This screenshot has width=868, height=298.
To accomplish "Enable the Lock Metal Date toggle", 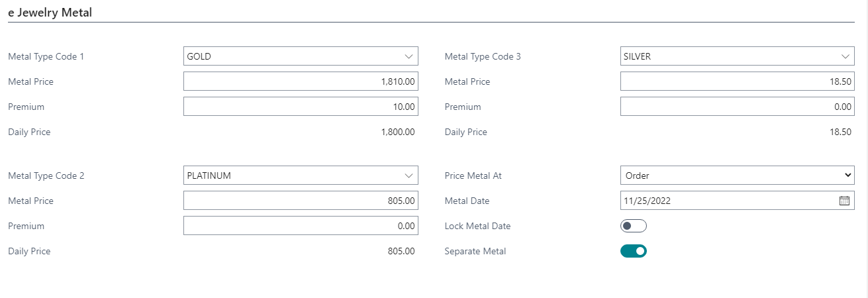I will (634, 226).
